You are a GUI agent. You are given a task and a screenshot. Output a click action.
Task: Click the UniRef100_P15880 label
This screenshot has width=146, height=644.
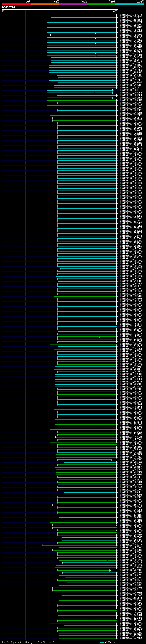pos(131,239)
